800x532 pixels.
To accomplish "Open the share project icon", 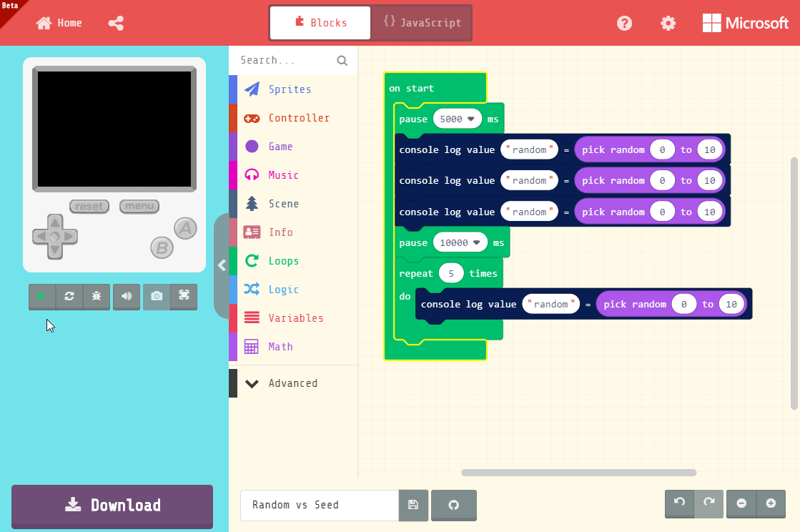I will (x=116, y=23).
